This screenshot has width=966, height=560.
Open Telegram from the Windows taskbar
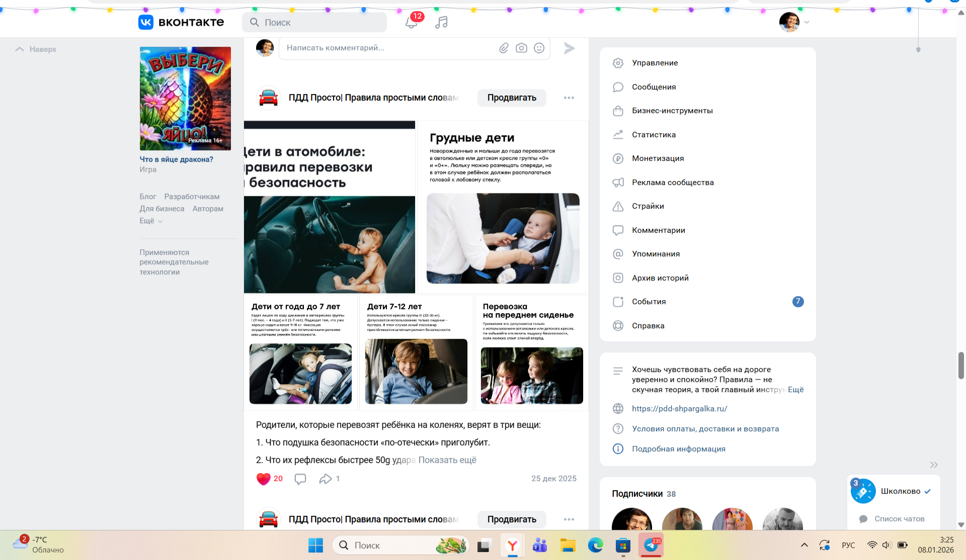(651, 545)
